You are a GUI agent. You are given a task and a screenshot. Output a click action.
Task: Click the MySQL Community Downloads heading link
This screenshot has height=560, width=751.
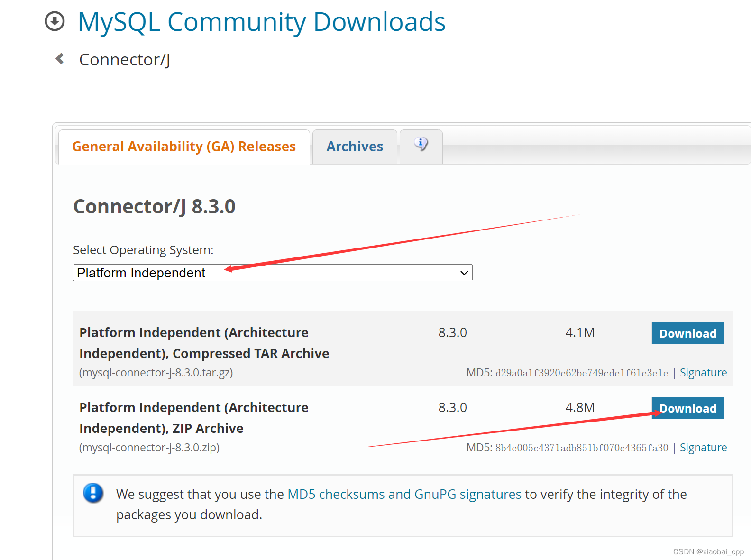point(262,22)
